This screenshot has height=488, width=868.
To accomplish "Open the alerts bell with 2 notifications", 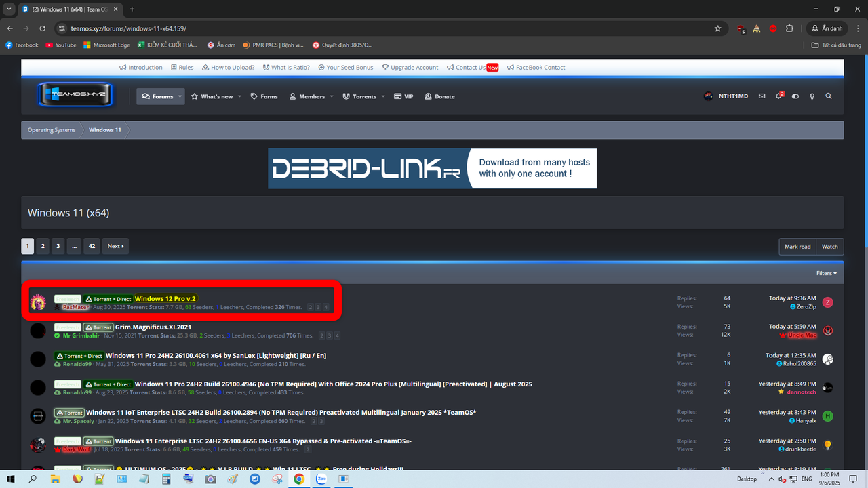I will [x=779, y=96].
